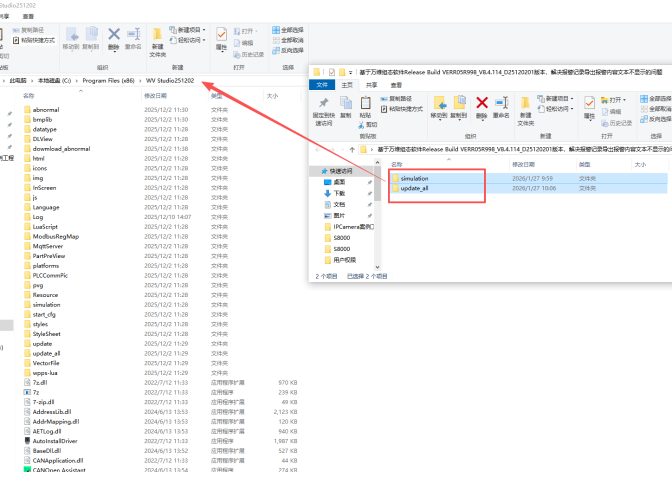Open the blue File tab in right window
This screenshot has width=672, height=477.
pyautogui.click(x=322, y=86)
